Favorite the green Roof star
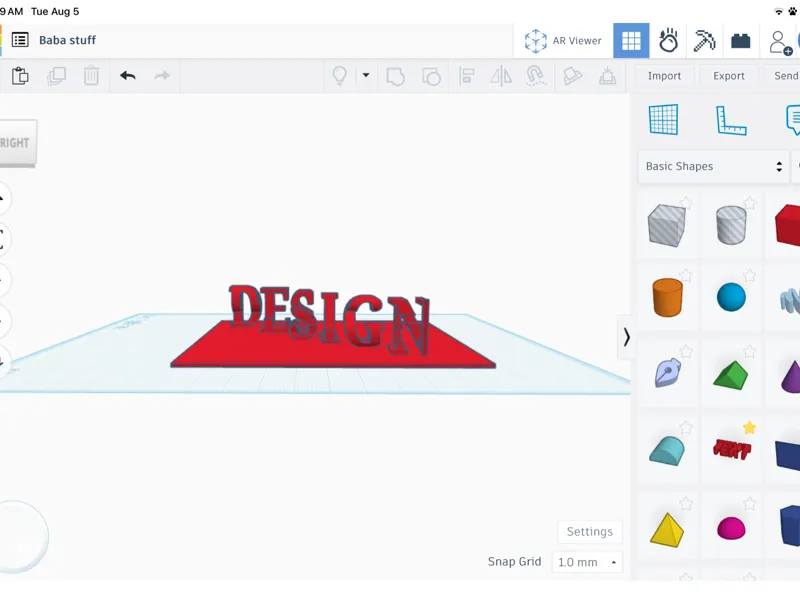Viewport: 800px width, 600px height. [749, 352]
